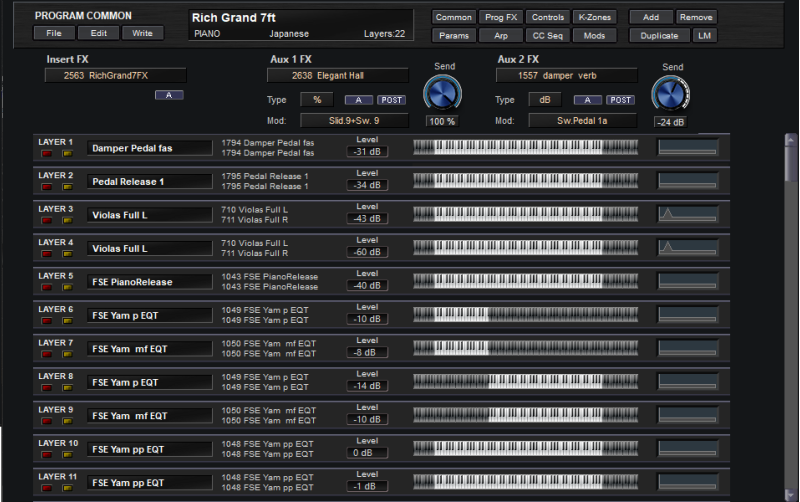Viewport: 800px width, 502px height.
Task: Open the K-Zones page
Action: 595,17
